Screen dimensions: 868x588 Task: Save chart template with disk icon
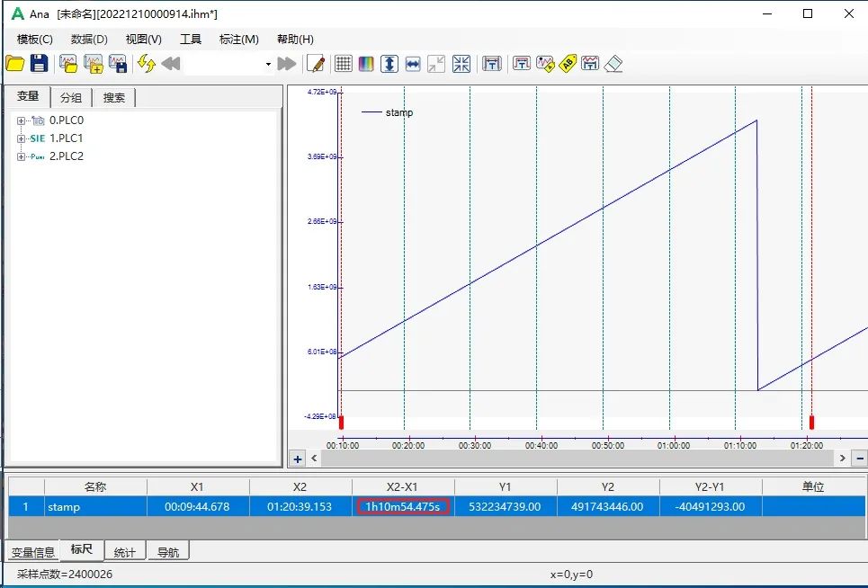click(x=118, y=64)
